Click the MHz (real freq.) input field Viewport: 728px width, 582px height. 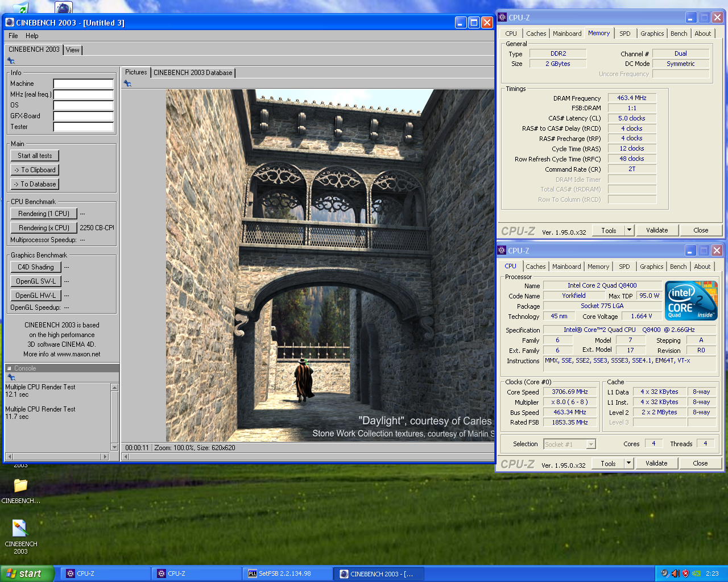[x=84, y=94]
